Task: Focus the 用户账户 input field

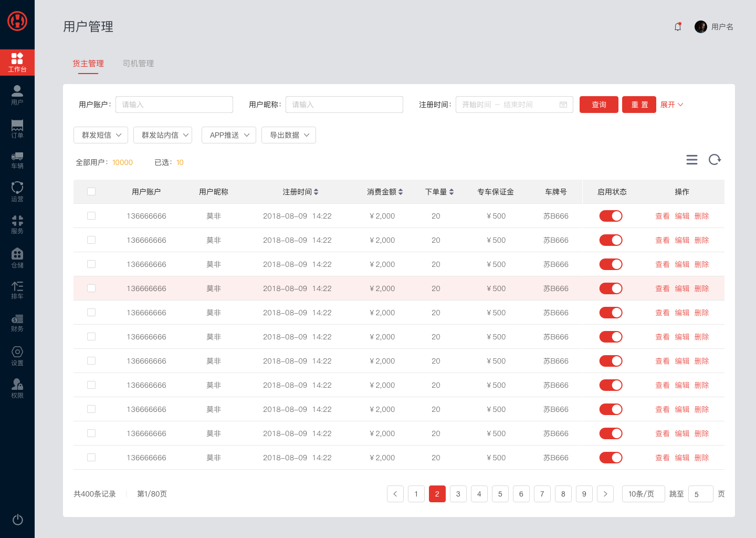Action: [174, 105]
